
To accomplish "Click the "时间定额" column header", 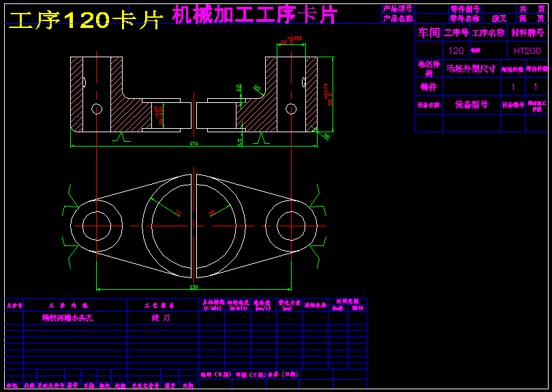I will click(347, 301).
